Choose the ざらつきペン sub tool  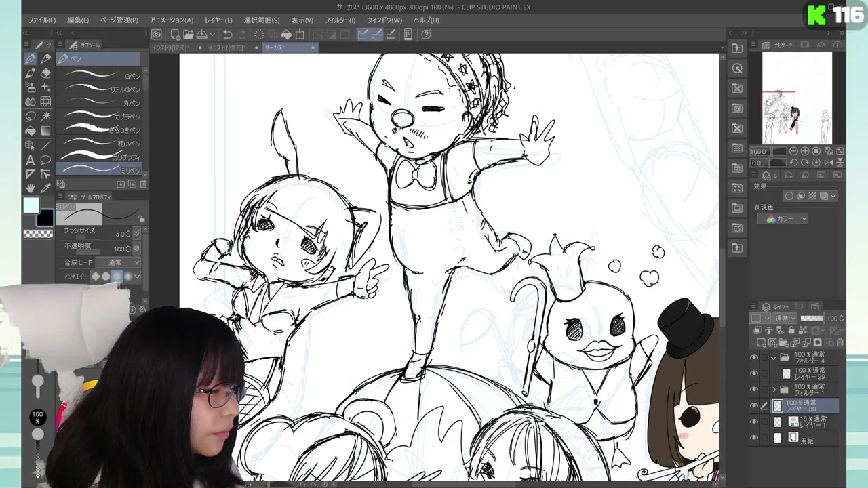100,129
